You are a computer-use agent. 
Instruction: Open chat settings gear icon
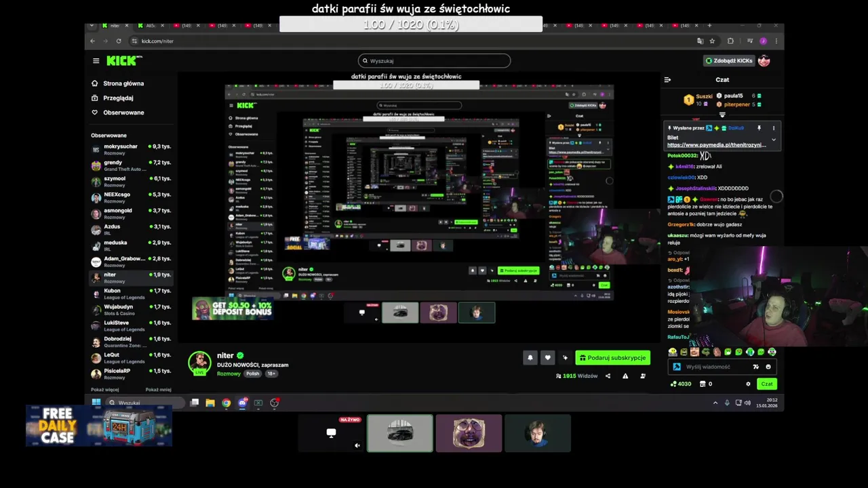[x=749, y=384]
